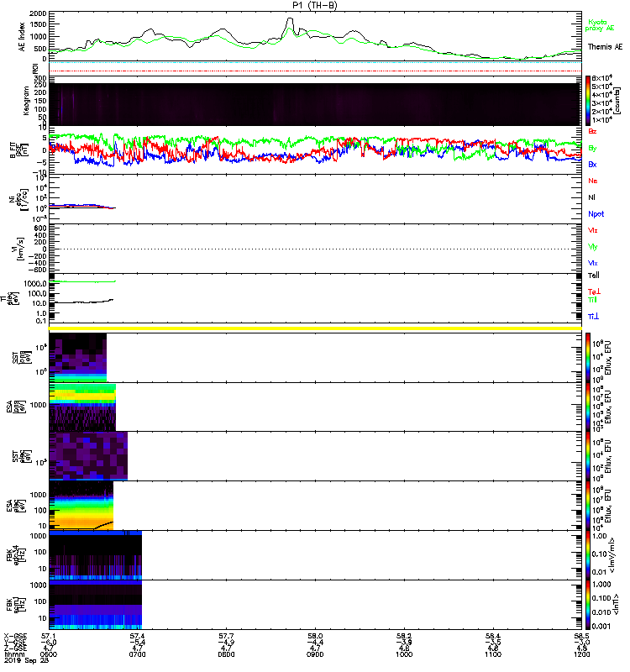The image size is (630, 672).
Task: Click the 0700 time tick label
Action: coord(137,654)
